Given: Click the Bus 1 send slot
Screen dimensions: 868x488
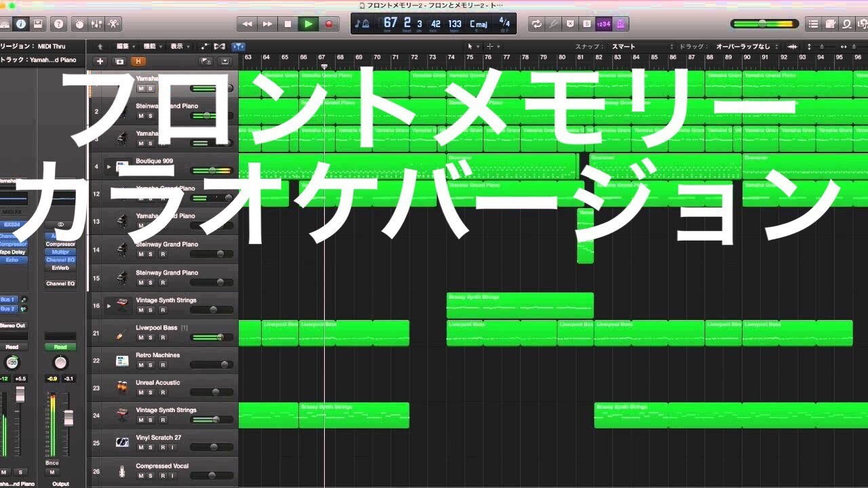Looking at the screenshot, I should pyautogui.click(x=7, y=300).
